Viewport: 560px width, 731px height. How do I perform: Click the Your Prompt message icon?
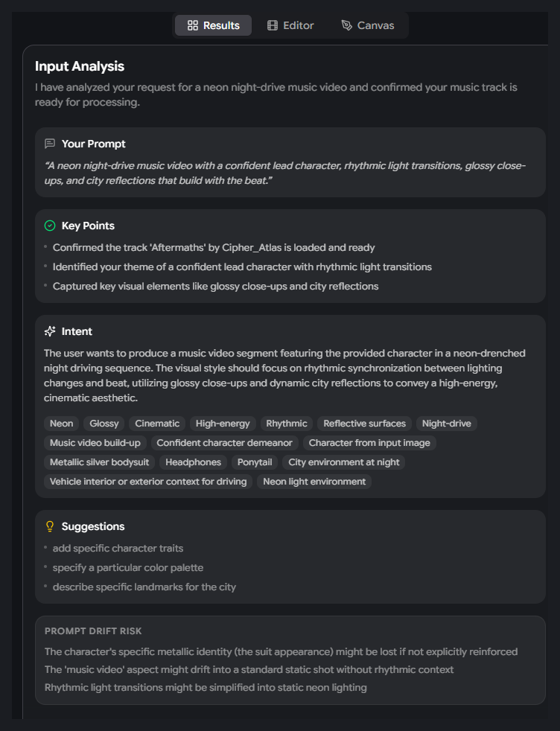click(50, 144)
